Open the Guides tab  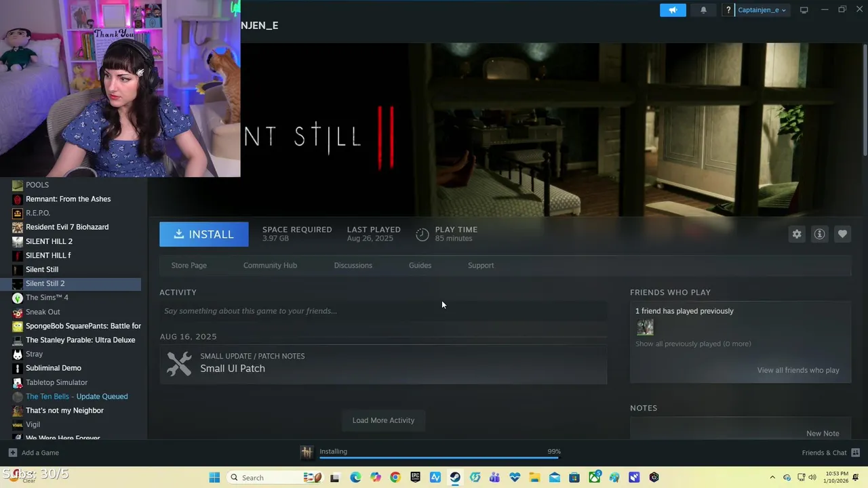420,265
